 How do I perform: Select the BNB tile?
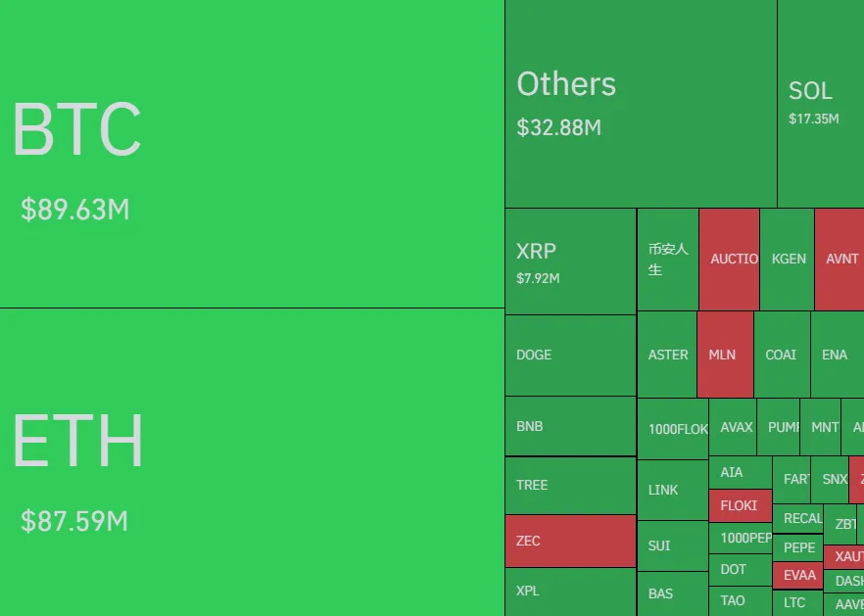tap(570, 426)
